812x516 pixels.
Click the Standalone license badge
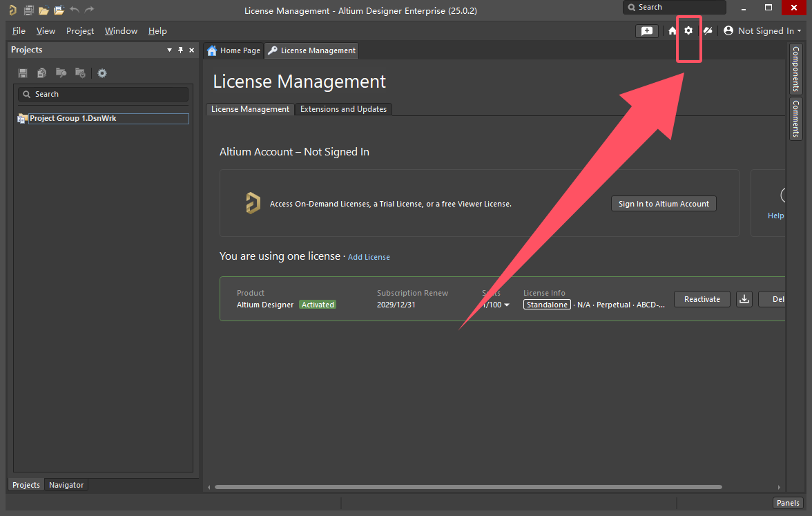pos(547,305)
